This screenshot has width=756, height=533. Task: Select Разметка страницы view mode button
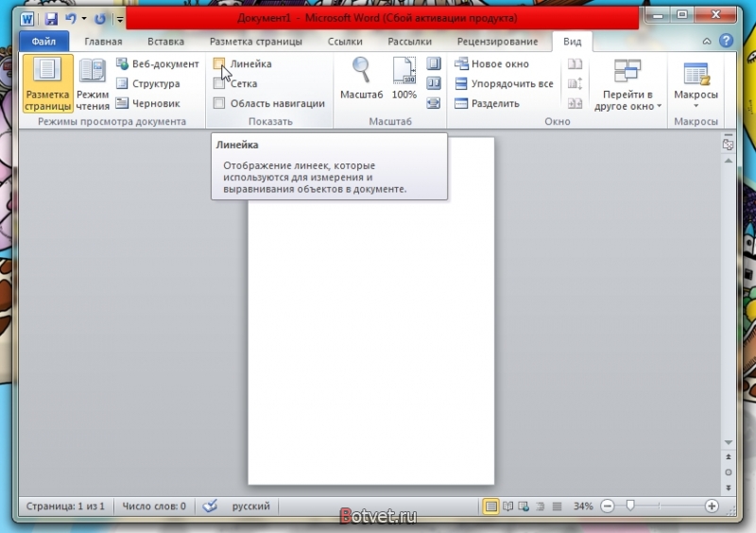tap(47, 84)
